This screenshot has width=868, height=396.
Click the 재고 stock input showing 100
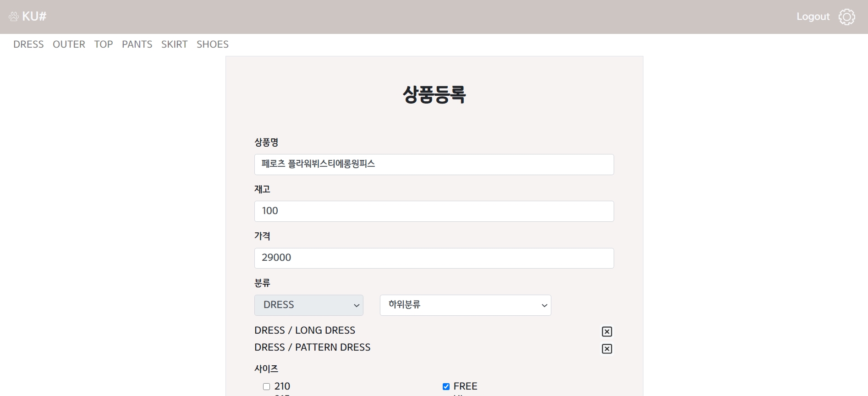click(434, 211)
